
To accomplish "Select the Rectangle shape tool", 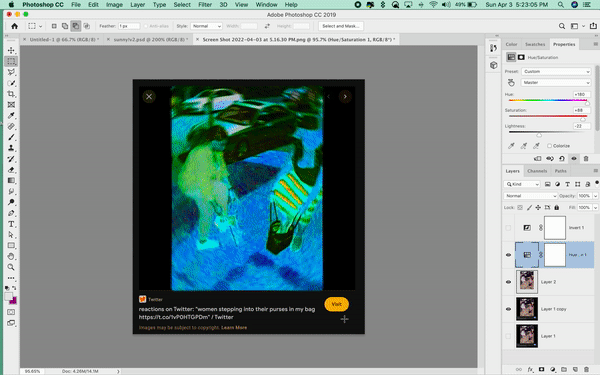I will (x=11, y=245).
